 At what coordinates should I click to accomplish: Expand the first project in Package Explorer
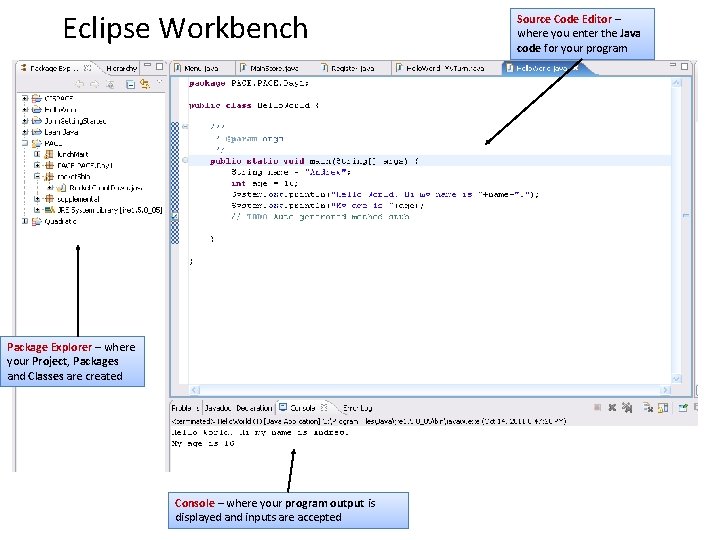25,98
